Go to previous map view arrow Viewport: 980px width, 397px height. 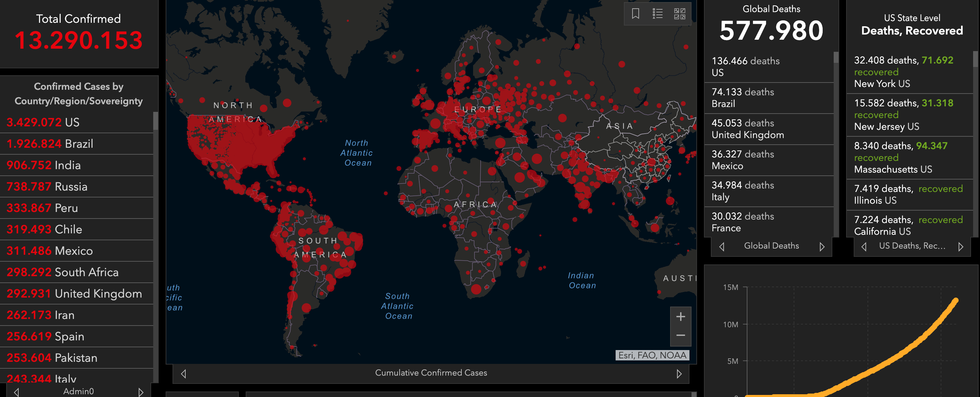184,374
